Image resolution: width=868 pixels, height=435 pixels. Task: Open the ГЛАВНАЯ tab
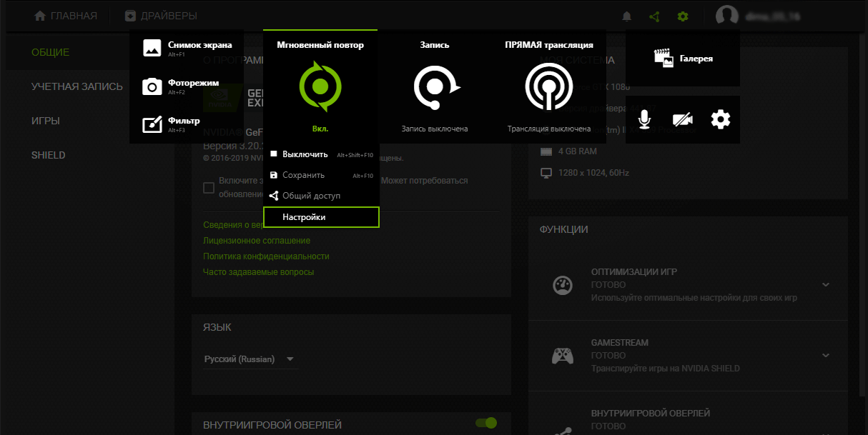[x=65, y=16]
